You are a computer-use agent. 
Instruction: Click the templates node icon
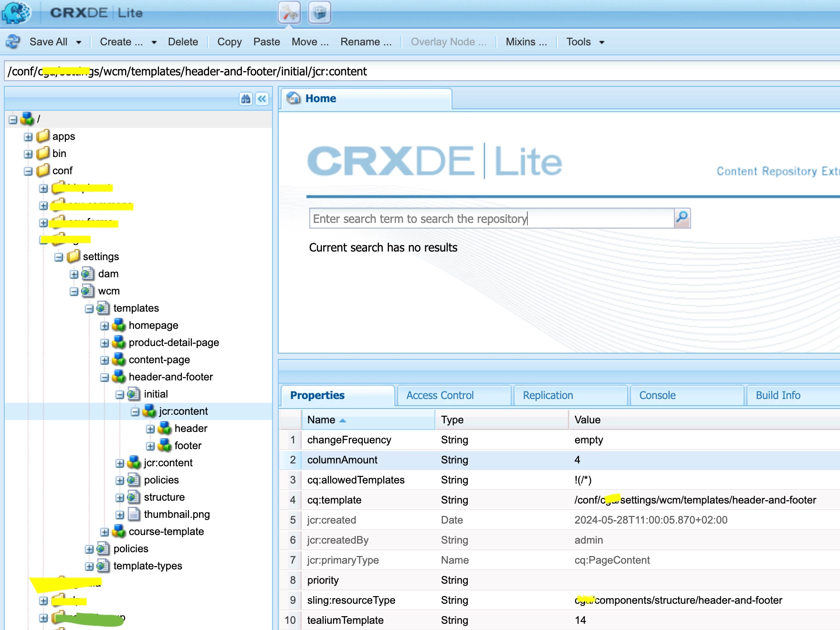(x=103, y=308)
